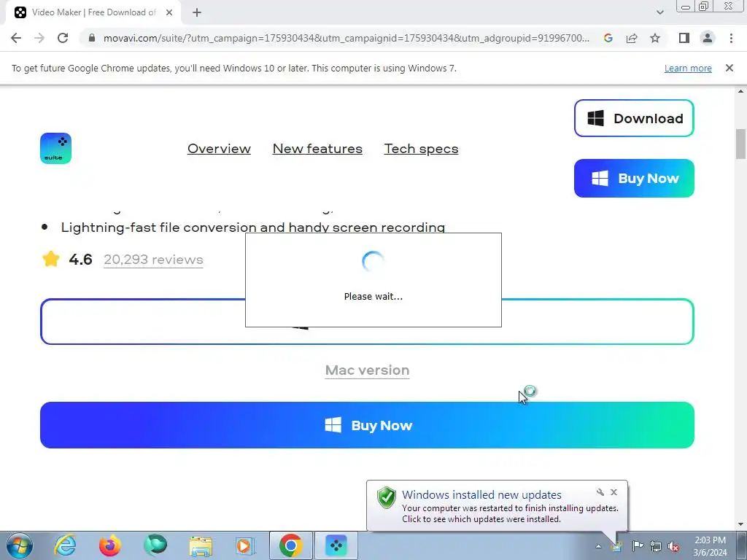This screenshot has width=747, height=560.
Task: Open Learn more about Chrome updates
Action: [x=688, y=68]
